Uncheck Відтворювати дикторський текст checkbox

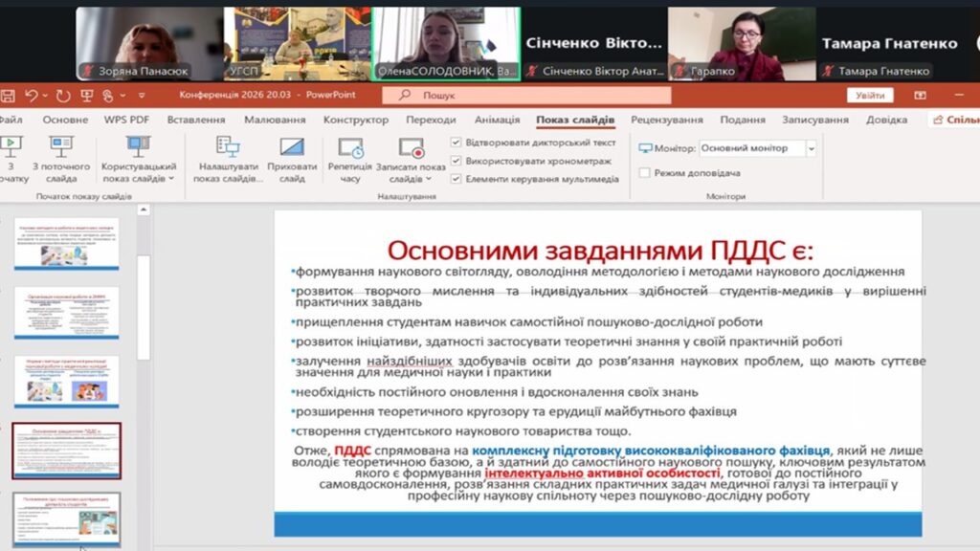tap(457, 143)
